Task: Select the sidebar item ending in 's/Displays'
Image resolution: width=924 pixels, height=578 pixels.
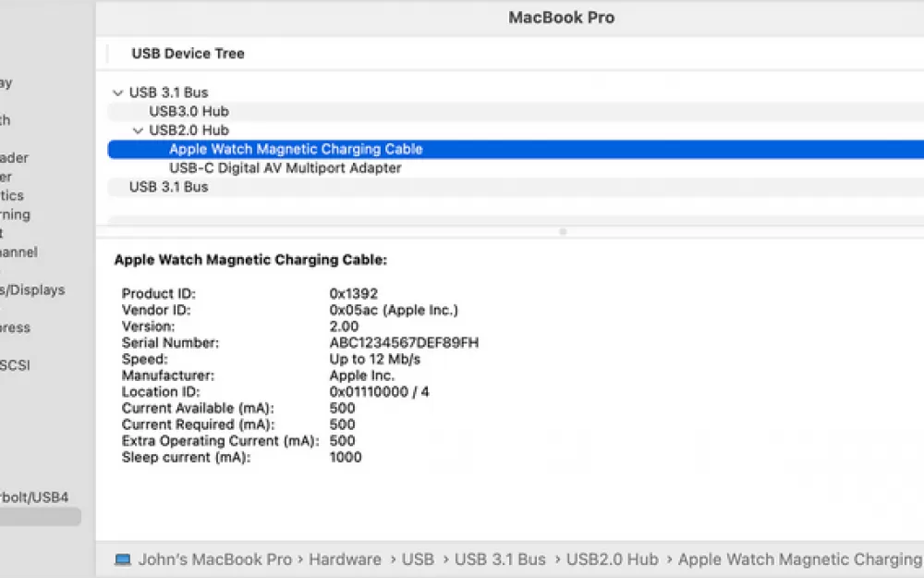Action: click(32, 289)
